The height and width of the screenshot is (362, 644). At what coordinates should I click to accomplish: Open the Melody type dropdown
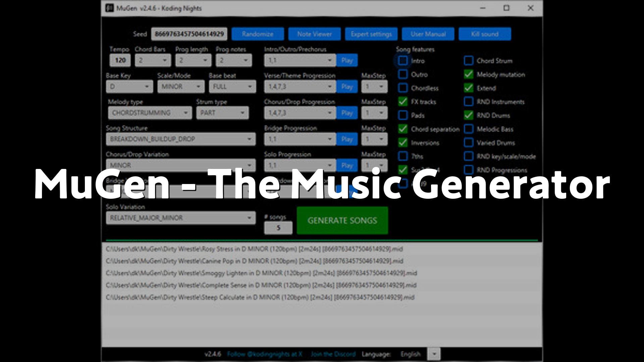[150, 113]
